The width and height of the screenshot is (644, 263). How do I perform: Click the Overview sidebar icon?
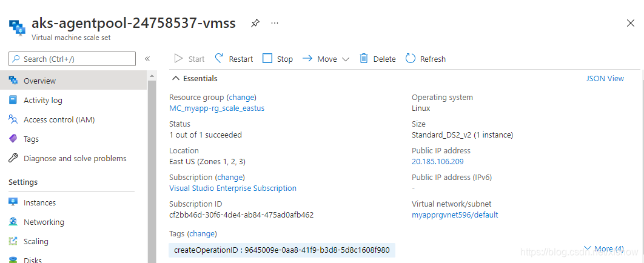[13, 81]
